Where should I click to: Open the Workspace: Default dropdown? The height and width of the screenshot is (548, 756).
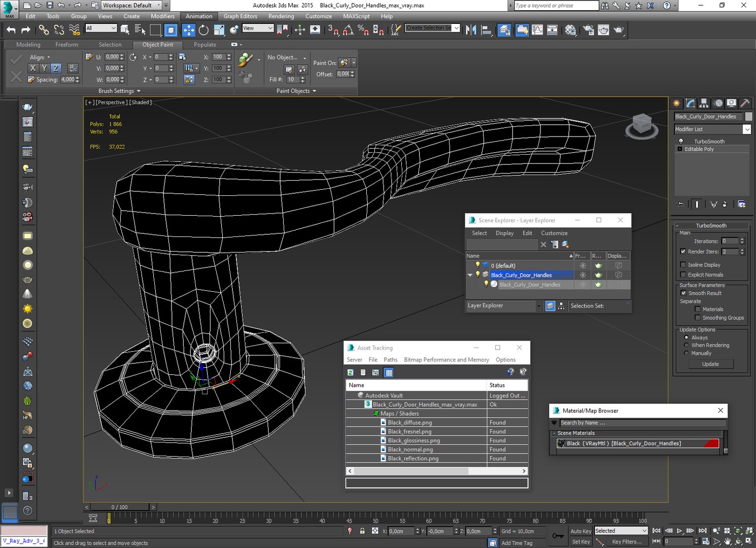131,5
